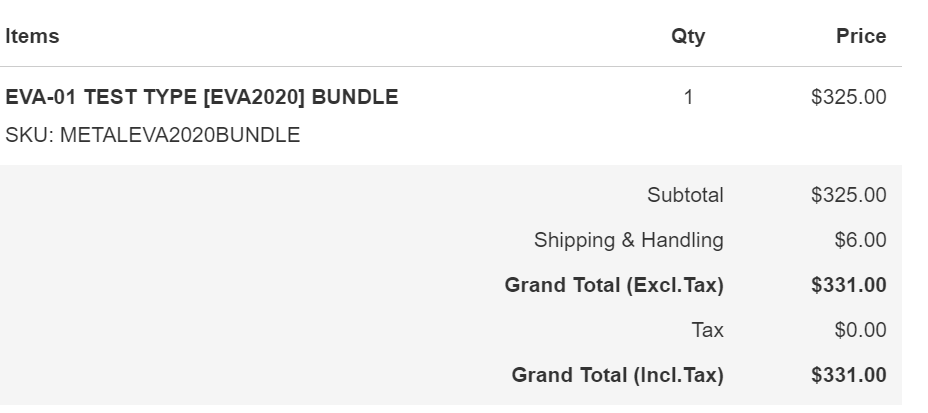Click the shipping amount $6.00
Viewport: 928px width, 413px height.
click(x=861, y=240)
